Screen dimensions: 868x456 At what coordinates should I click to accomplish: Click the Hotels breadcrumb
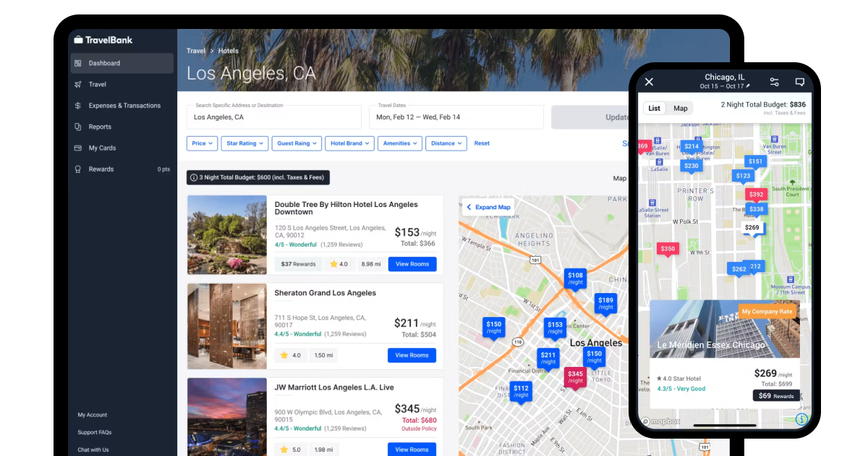coord(229,51)
